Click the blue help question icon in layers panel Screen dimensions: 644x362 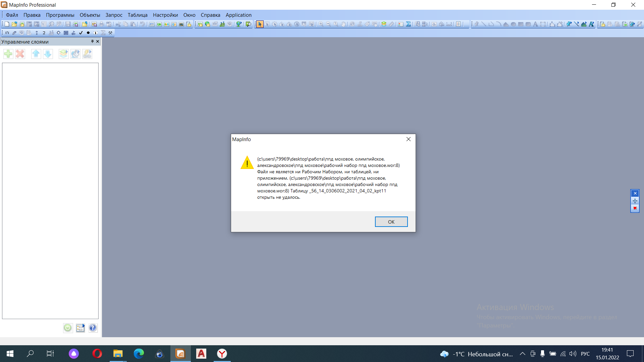(x=93, y=328)
